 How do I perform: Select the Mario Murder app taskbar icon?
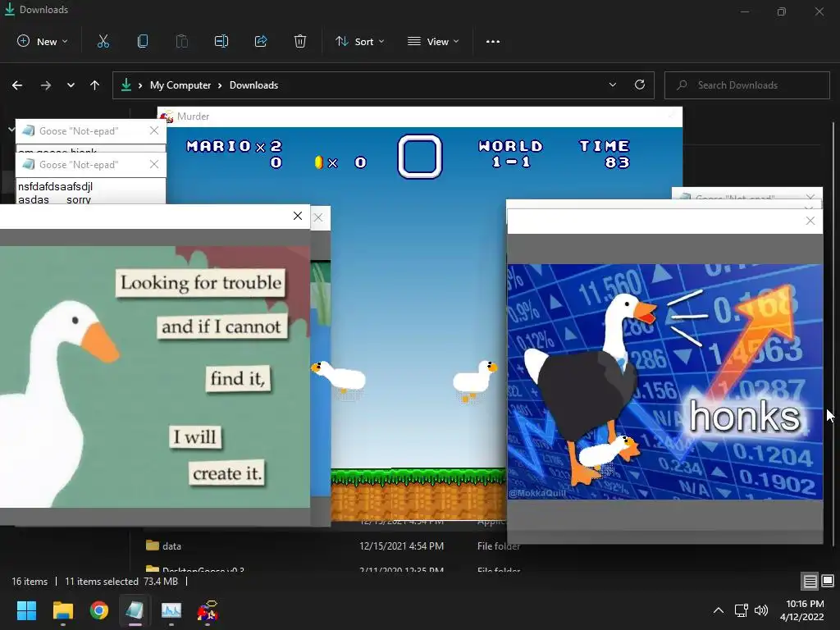208,610
